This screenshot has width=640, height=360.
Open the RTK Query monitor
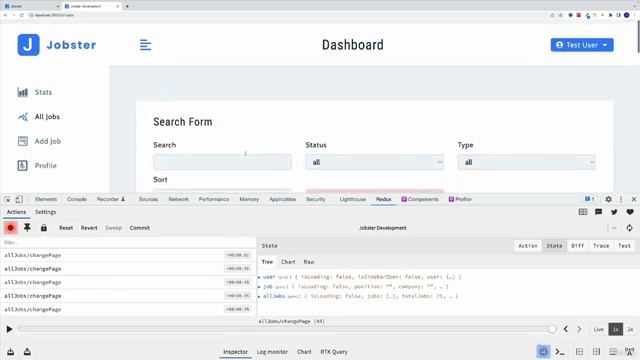pyautogui.click(x=334, y=352)
